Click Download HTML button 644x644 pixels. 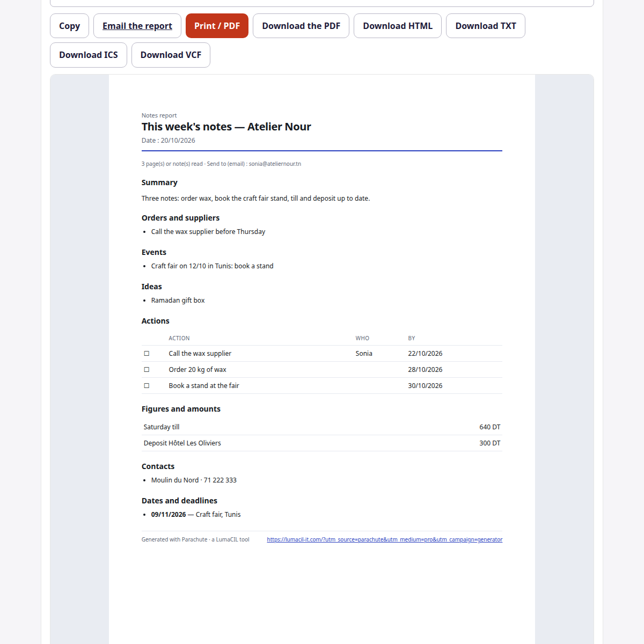click(398, 26)
